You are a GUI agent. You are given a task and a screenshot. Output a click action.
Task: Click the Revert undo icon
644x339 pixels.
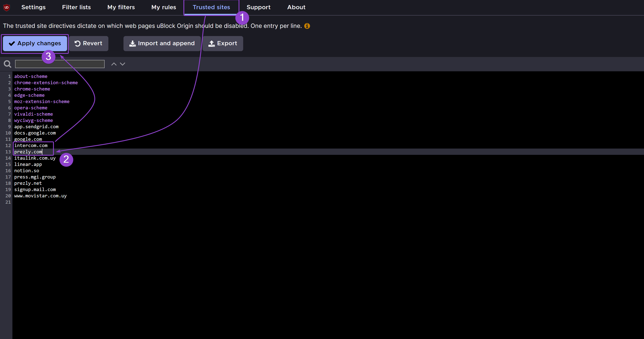tap(77, 43)
